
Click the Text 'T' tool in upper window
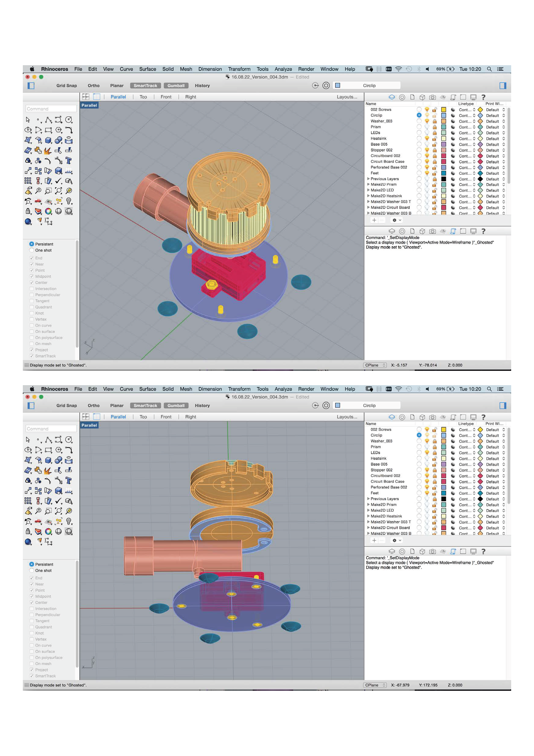(x=69, y=161)
